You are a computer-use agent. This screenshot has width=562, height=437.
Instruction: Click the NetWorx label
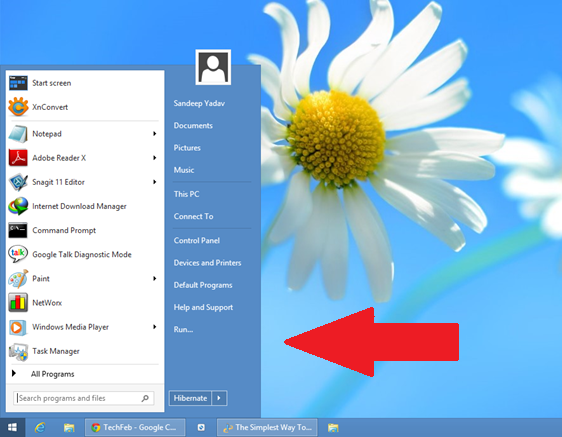tap(47, 303)
